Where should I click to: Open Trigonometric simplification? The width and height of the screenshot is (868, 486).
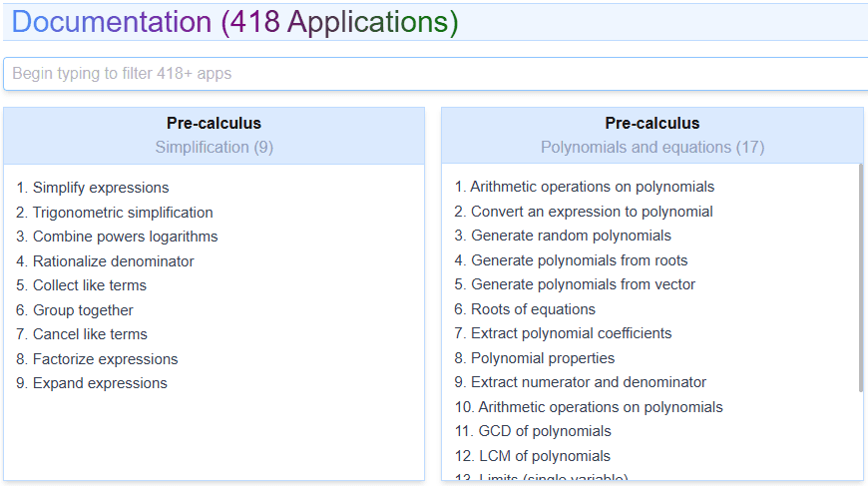[123, 213]
